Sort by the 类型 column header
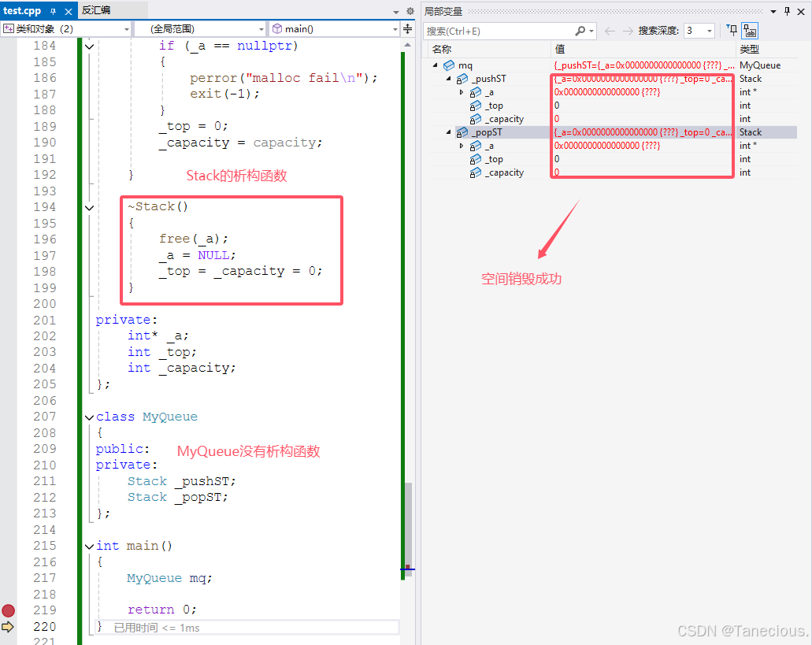Screen dimensions: 812x645 point(766,49)
